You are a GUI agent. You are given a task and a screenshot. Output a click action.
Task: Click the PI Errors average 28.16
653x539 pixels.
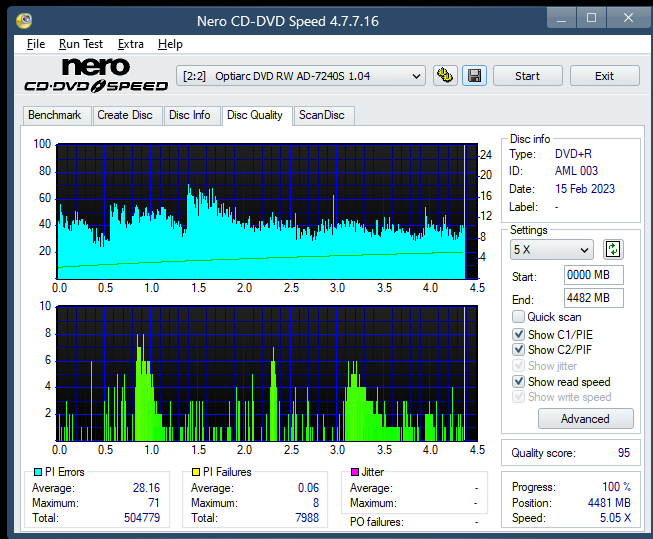click(x=147, y=488)
